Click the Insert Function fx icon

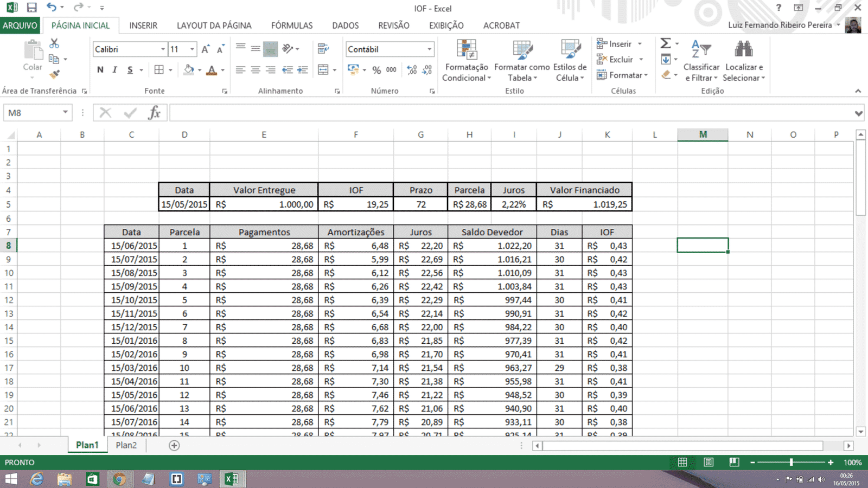(x=154, y=113)
